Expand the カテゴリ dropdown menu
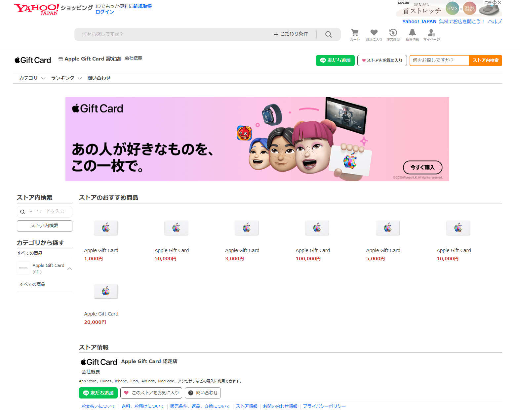 [32, 78]
